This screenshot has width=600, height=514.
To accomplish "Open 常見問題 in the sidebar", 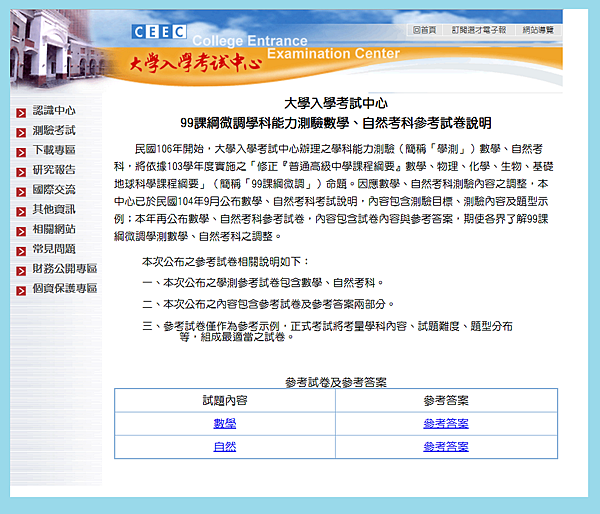I will pos(54,249).
